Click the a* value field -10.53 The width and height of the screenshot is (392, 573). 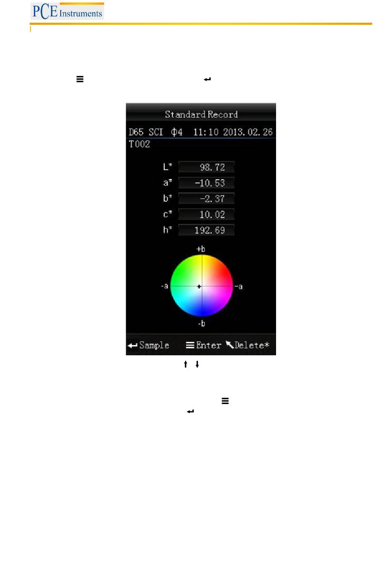point(206,183)
